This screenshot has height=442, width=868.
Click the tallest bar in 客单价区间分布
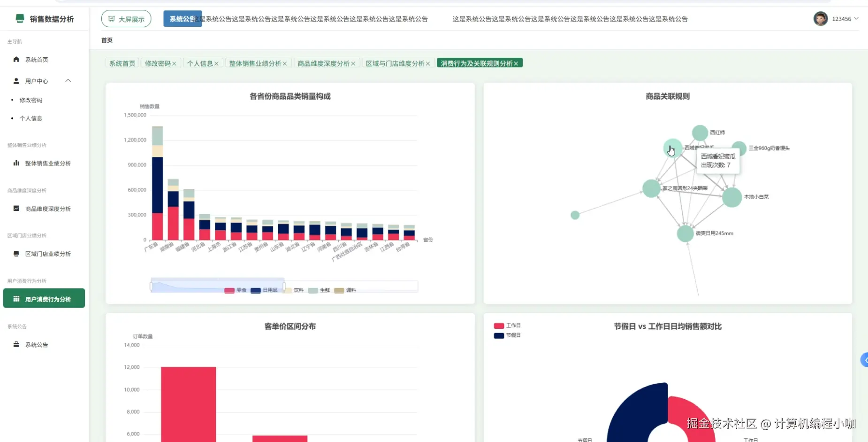coord(189,404)
